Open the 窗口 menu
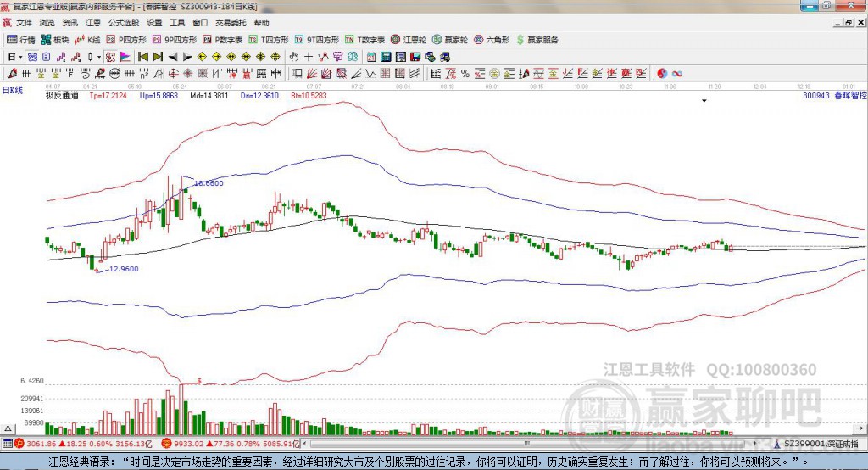The image size is (868, 470). [200, 23]
